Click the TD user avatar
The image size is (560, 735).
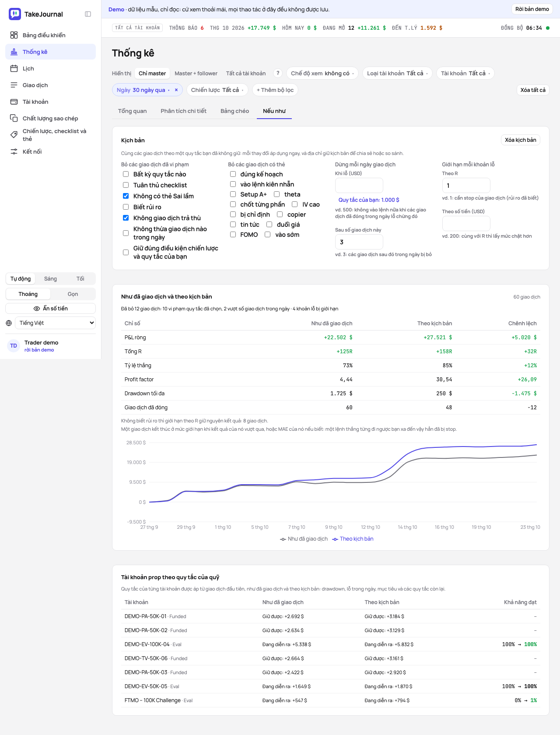pyautogui.click(x=14, y=346)
